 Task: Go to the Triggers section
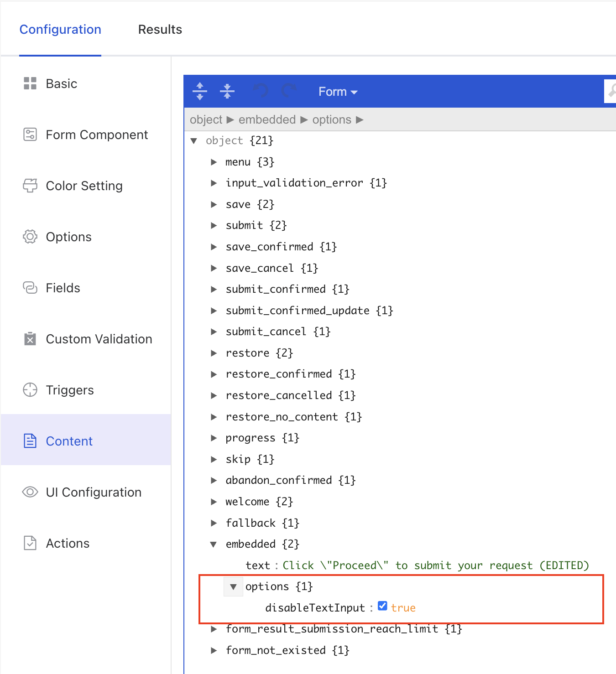tap(69, 390)
